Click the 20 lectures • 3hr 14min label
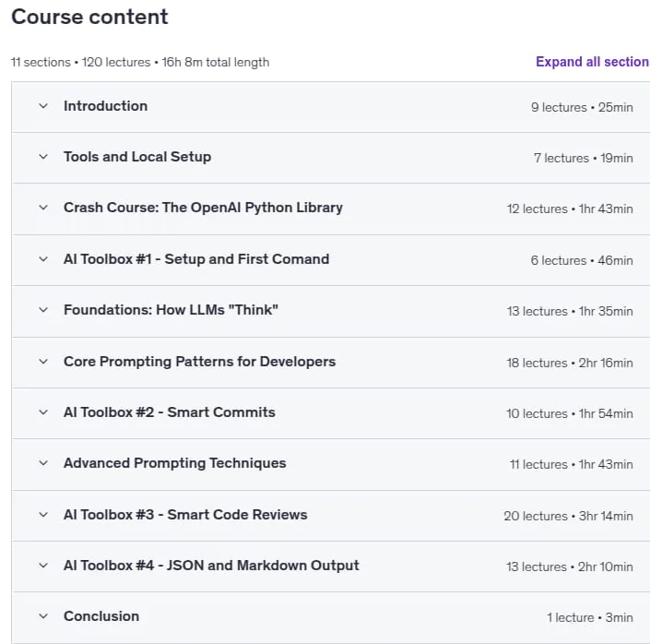Image resolution: width=650 pixels, height=644 pixels. point(568,516)
